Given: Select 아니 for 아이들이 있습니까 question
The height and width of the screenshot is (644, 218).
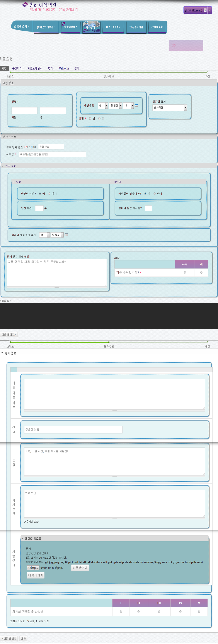Looking at the screenshot, I should [x=155, y=193].
